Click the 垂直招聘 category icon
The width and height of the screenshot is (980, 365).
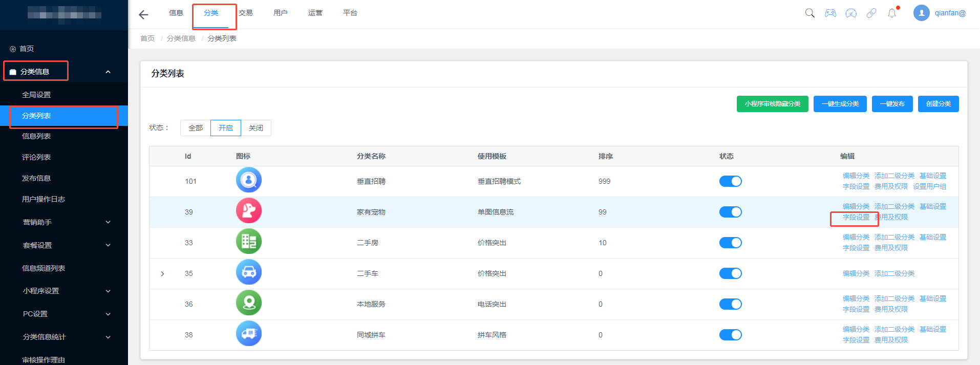click(x=249, y=180)
